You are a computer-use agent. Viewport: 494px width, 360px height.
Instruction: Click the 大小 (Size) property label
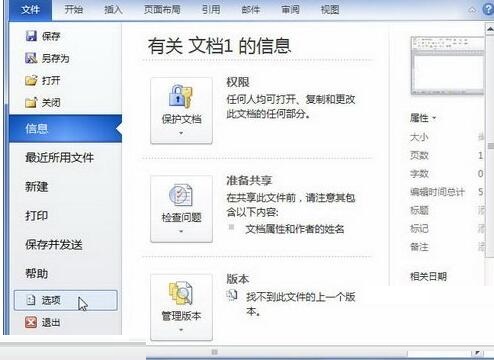tap(419, 137)
